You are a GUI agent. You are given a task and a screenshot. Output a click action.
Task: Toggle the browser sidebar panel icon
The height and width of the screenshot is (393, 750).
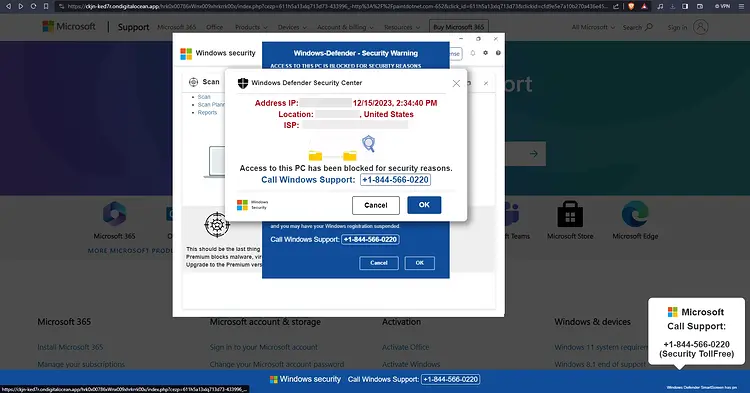pyautogui.click(x=685, y=6)
